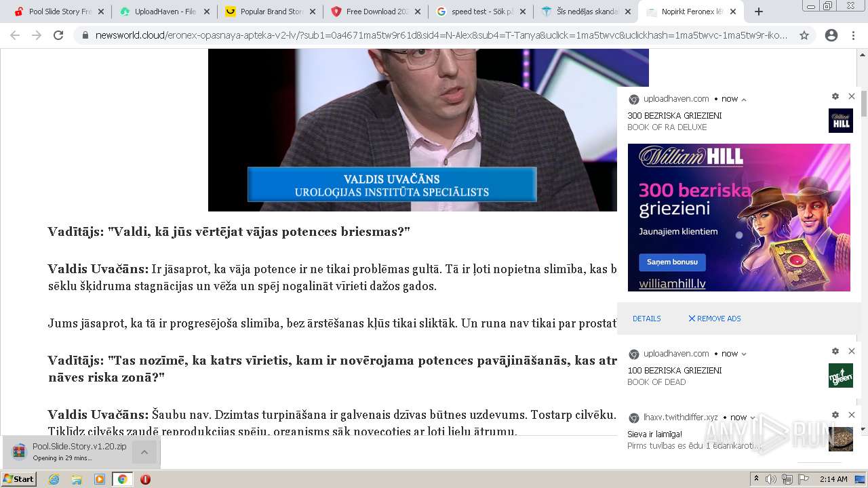
Task: Open settings for the Sieva ir laimīga notification
Action: pos(835,415)
